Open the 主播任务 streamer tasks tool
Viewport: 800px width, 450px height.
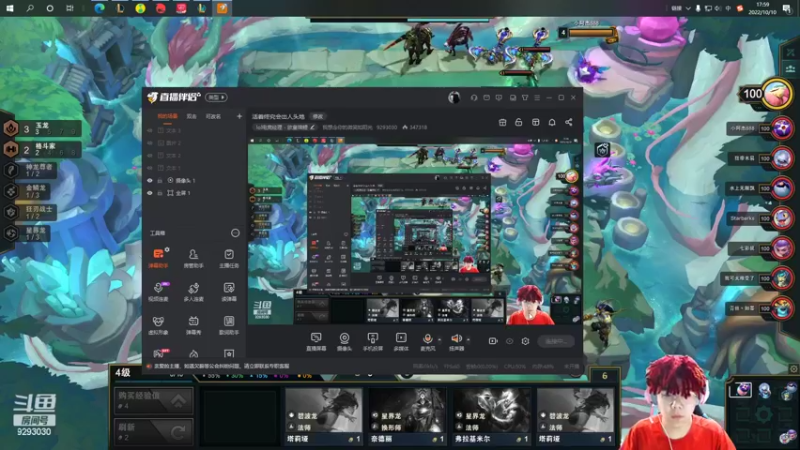point(229,258)
